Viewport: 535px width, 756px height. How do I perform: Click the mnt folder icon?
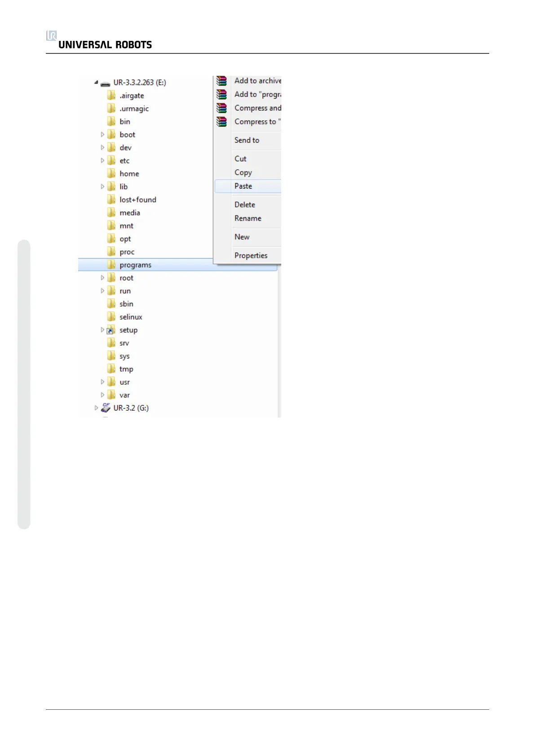111,225
